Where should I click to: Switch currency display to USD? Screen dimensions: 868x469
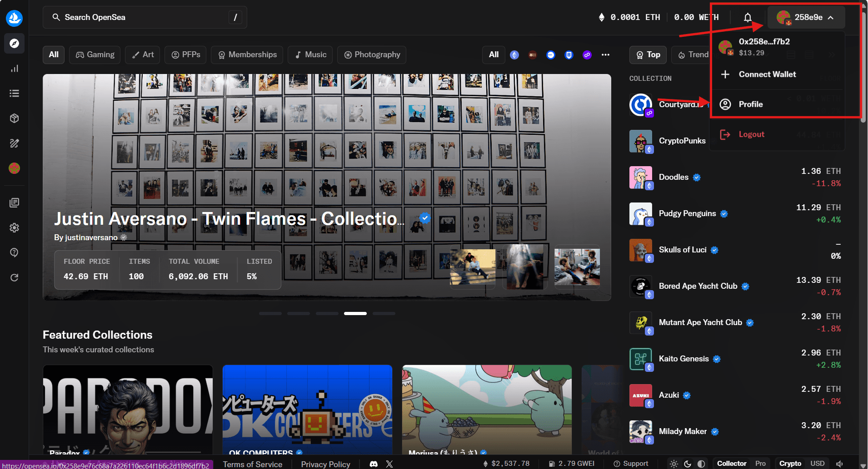[818, 464]
